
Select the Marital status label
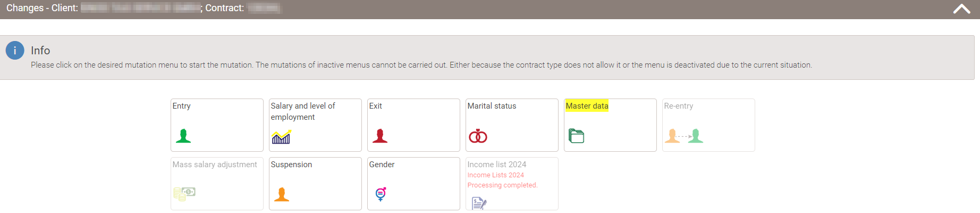[x=492, y=106]
